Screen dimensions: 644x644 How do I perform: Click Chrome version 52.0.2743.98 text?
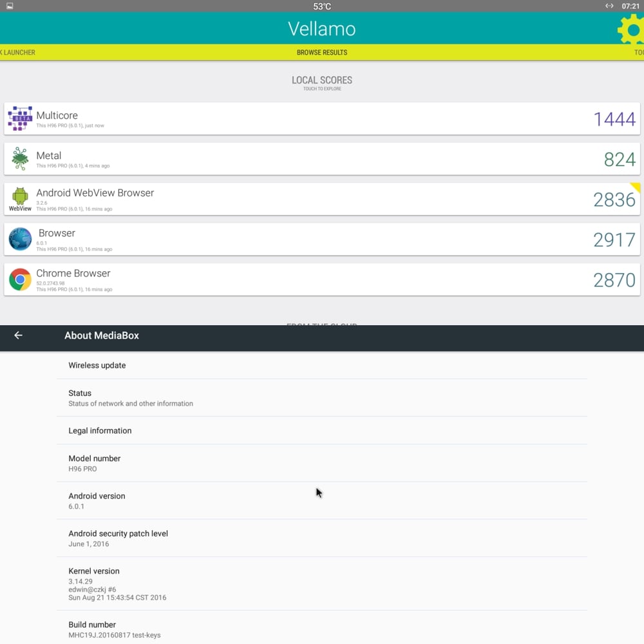tap(50, 283)
